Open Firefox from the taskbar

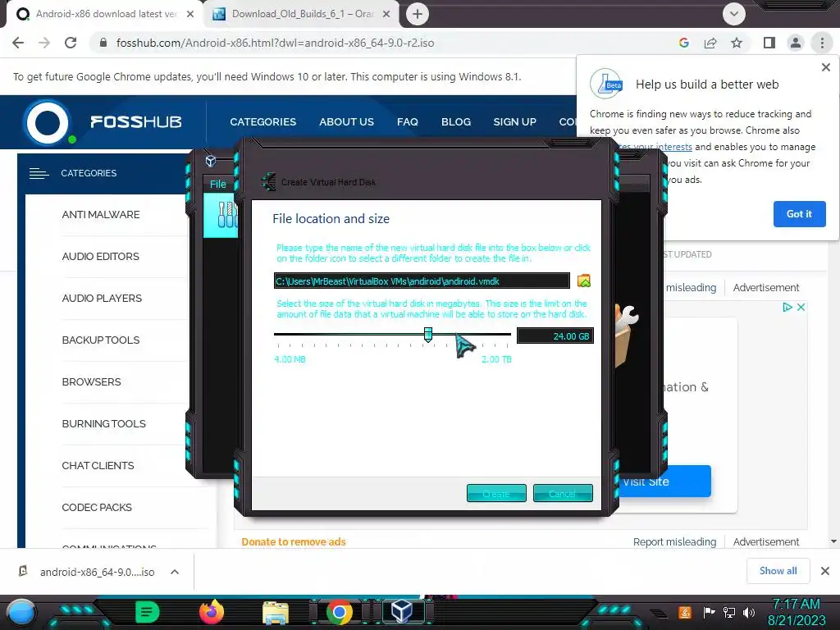pyautogui.click(x=212, y=612)
